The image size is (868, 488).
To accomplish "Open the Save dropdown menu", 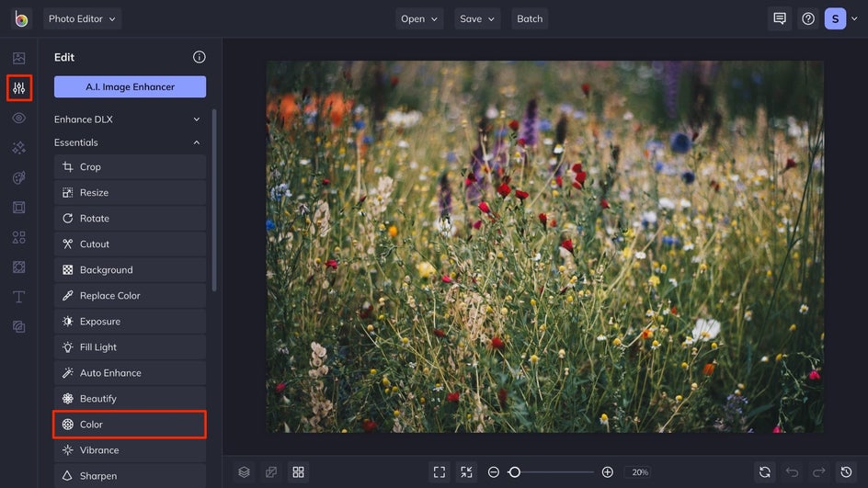I will 476,18.
